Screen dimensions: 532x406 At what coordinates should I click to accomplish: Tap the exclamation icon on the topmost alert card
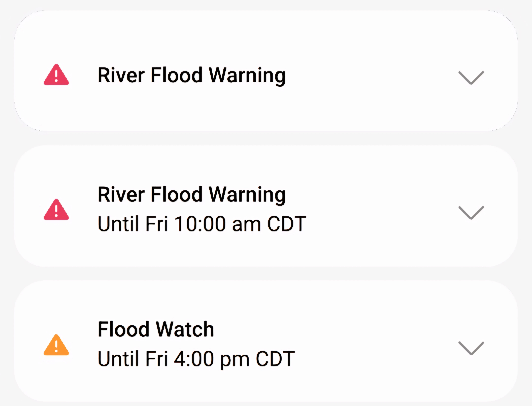click(56, 75)
